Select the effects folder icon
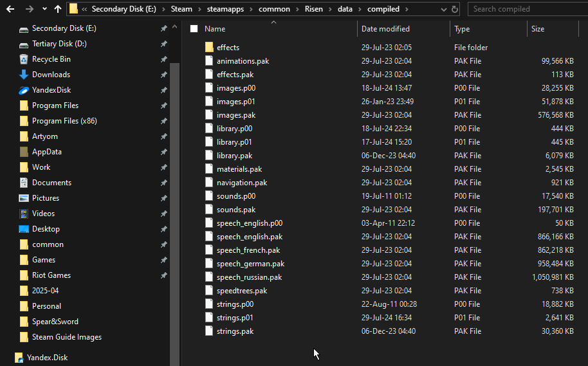This screenshot has width=588, height=366. (209, 47)
